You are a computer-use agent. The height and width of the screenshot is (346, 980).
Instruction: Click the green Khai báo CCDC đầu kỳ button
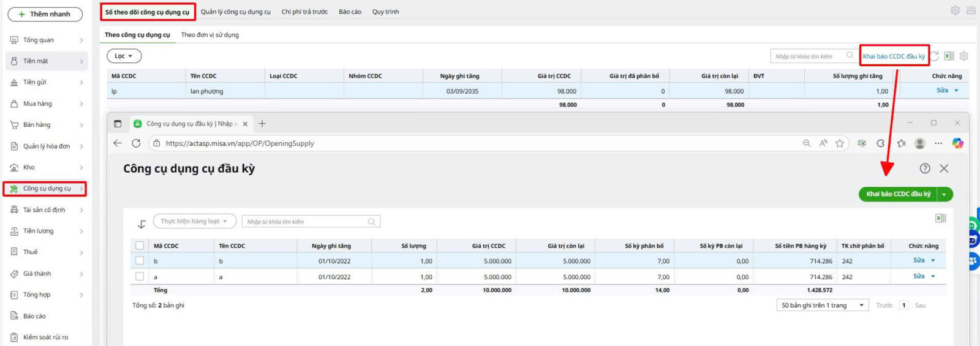click(898, 194)
